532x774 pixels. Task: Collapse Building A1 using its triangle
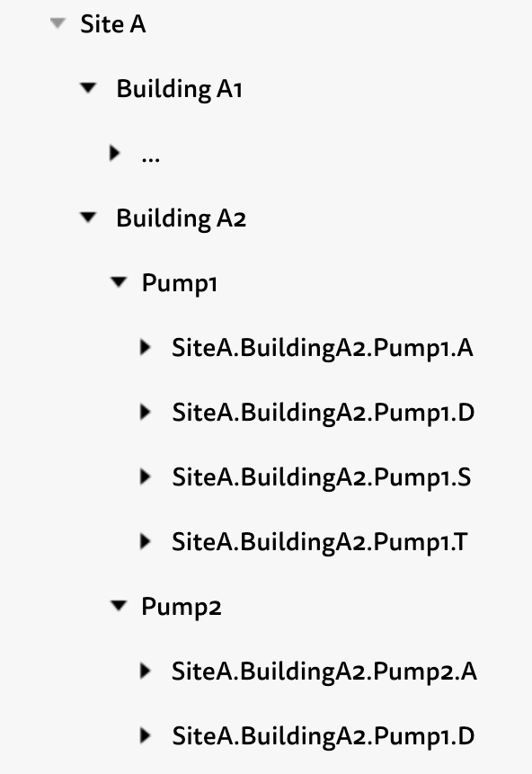(88, 88)
